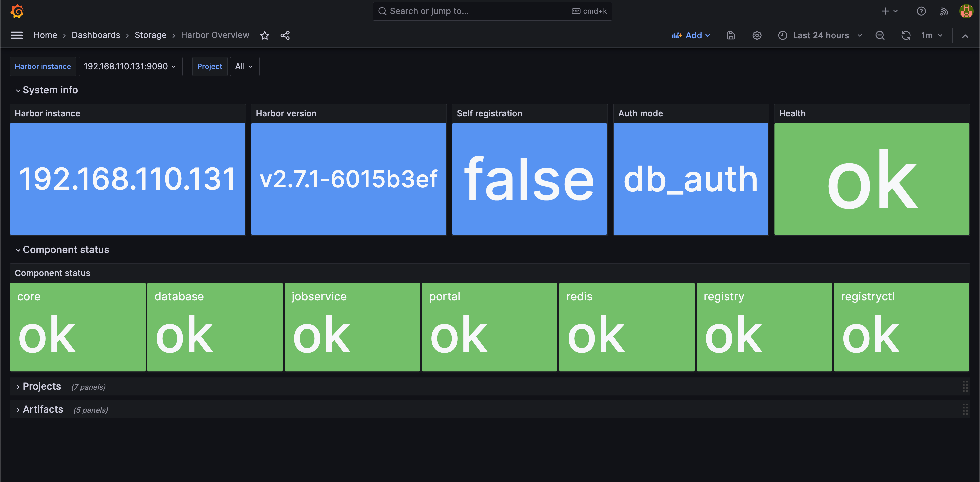Open the help question mark menu
Image resolution: width=980 pixels, height=482 pixels.
921,11
